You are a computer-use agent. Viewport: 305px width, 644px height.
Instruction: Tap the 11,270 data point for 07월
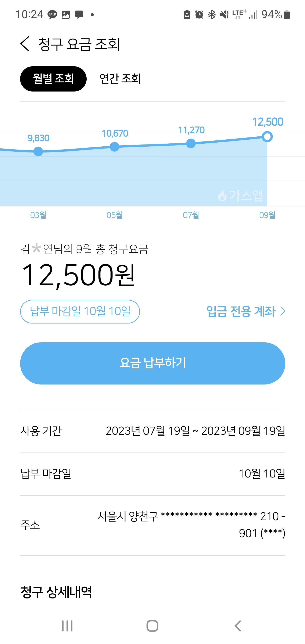click(191, 143)
